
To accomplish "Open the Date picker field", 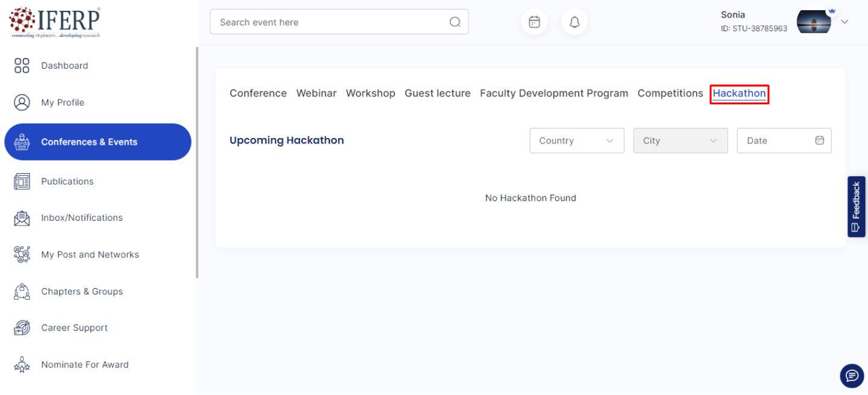I will [784, 141].
